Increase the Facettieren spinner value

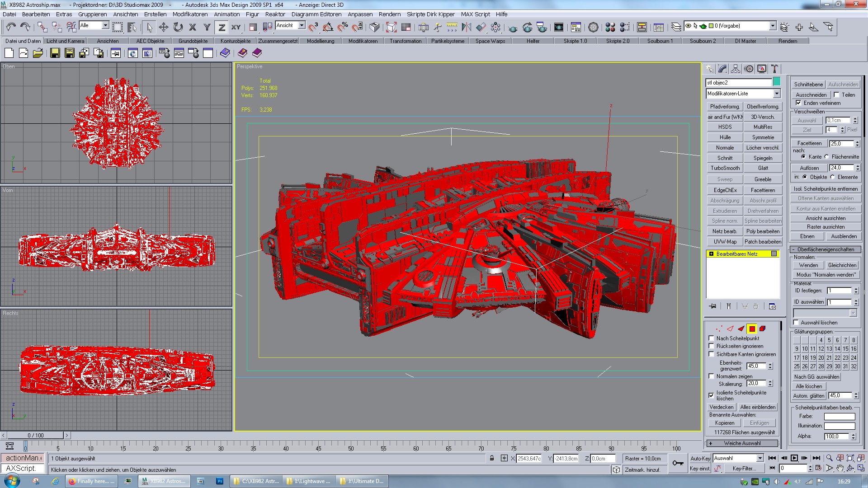tap(858, 141)
